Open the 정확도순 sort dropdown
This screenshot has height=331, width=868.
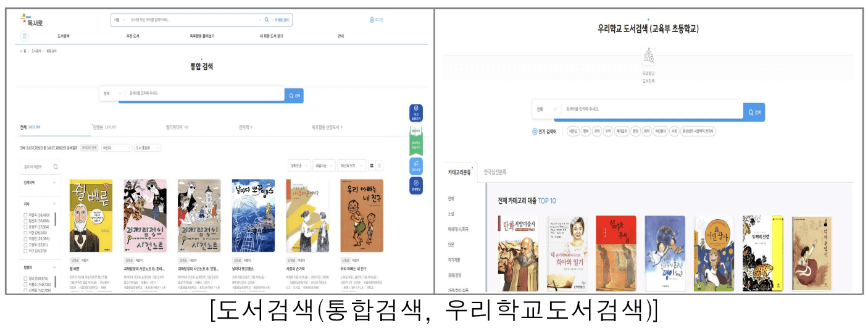click(x=299, y=165)
